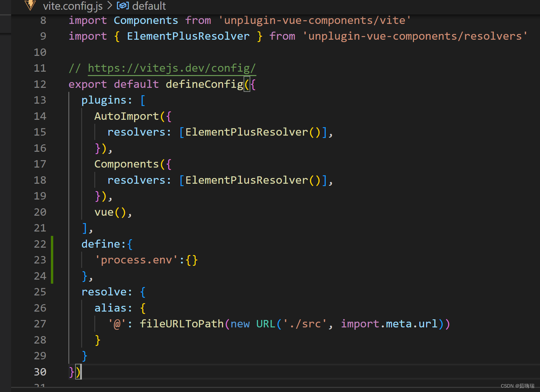Click line number 22 beside the change bar
Viewport: 540px width, 392px height.
[x=40, y=244]
